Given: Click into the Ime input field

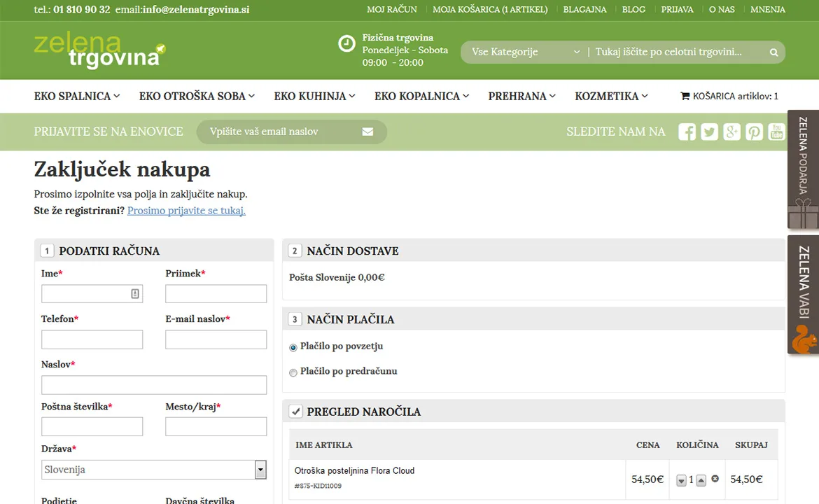Looking at the screenshot, I should pyautogui.click(x=92, y=293).
